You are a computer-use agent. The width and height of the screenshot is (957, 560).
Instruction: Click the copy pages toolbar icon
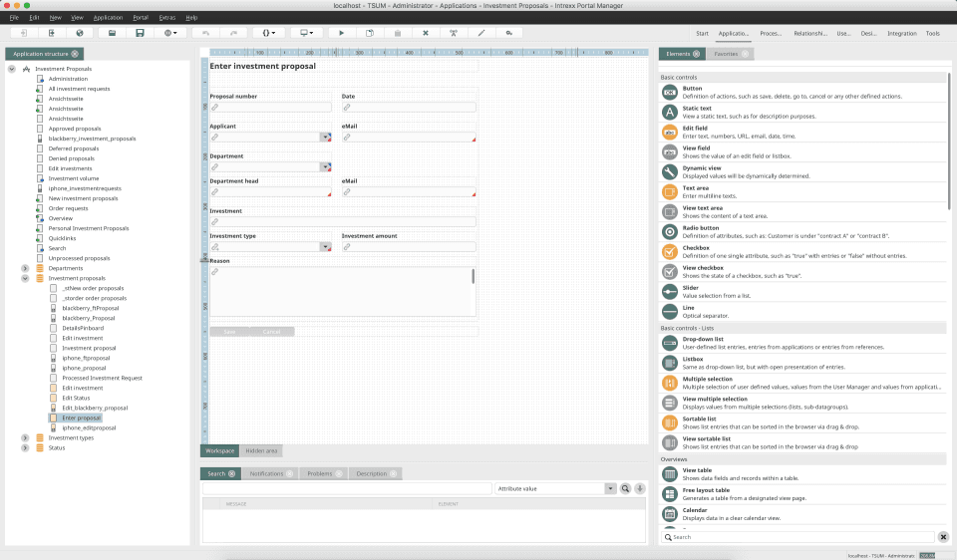[x=369, y=33]
